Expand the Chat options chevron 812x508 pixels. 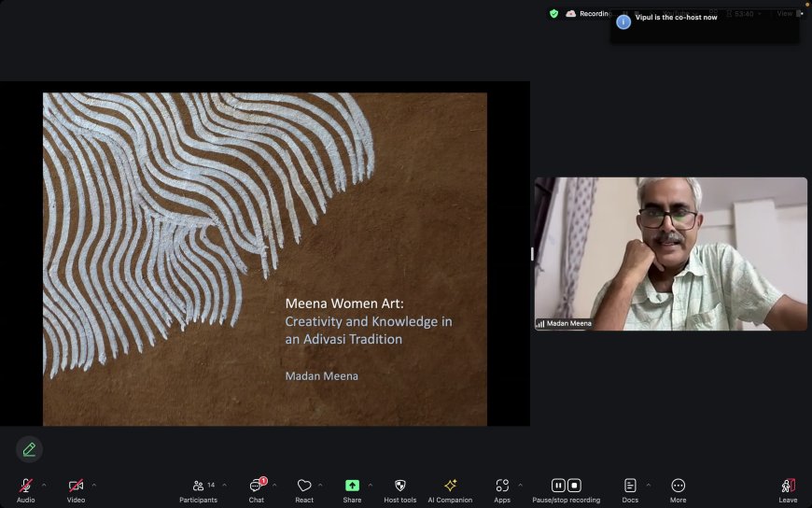(274, 486)
